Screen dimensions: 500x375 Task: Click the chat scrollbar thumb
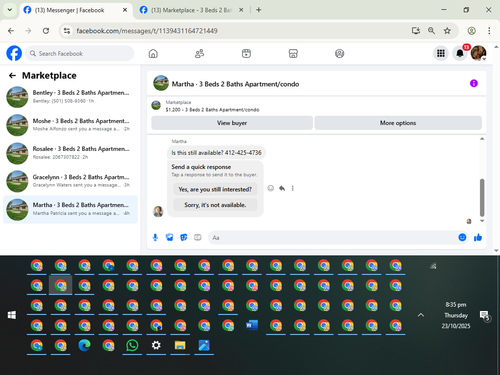(x=482, y=197)
